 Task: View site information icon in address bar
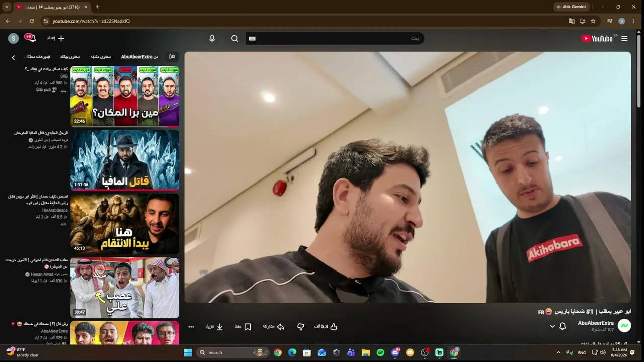coord(46,21)
